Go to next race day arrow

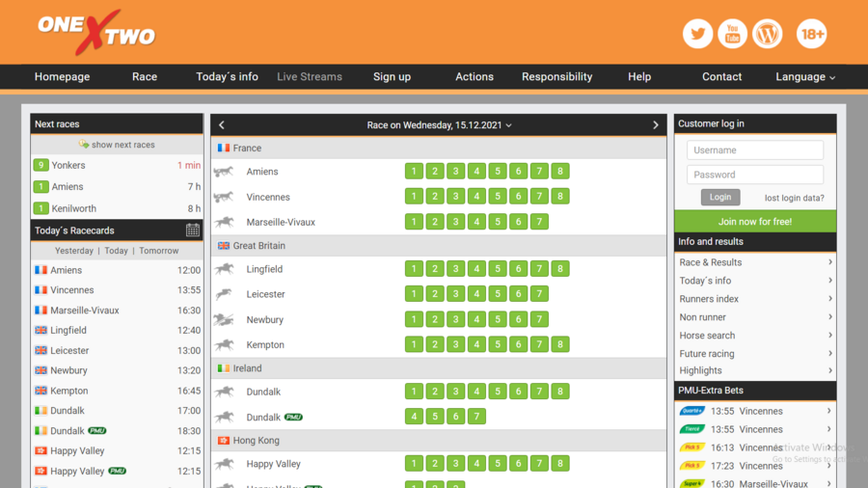point(656,125)
